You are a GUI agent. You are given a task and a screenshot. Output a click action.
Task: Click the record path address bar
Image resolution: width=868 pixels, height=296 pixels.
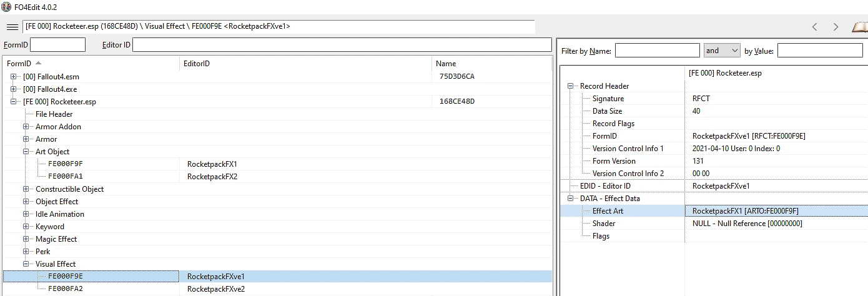pos(279,27)
